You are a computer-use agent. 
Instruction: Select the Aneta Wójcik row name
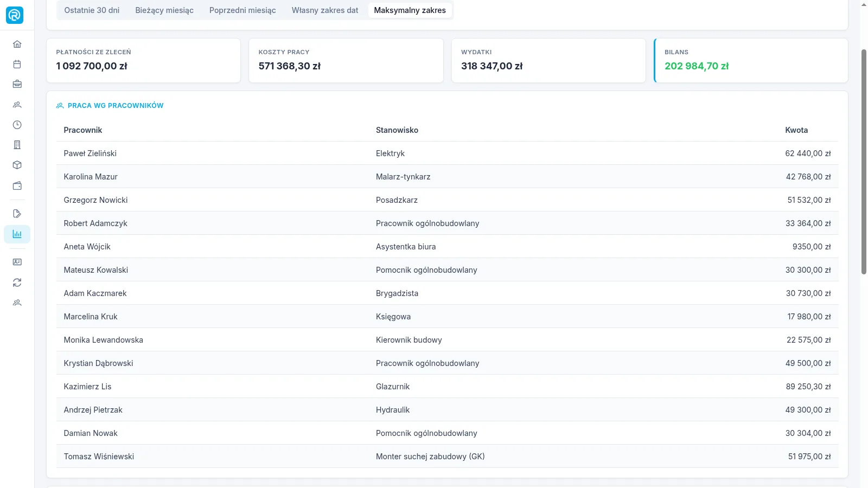coord(87,247)
